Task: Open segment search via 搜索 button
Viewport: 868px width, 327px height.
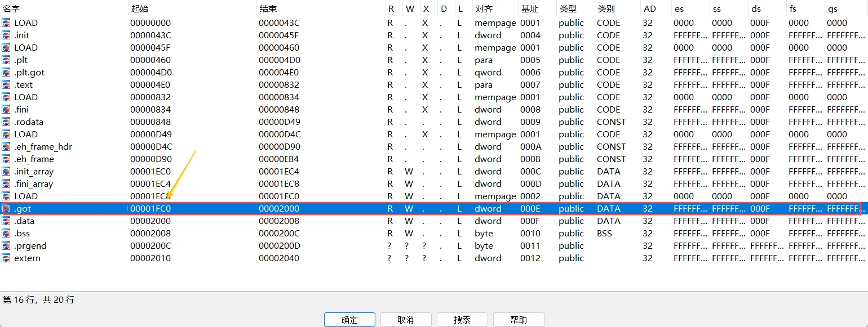Action: (462, 319)
